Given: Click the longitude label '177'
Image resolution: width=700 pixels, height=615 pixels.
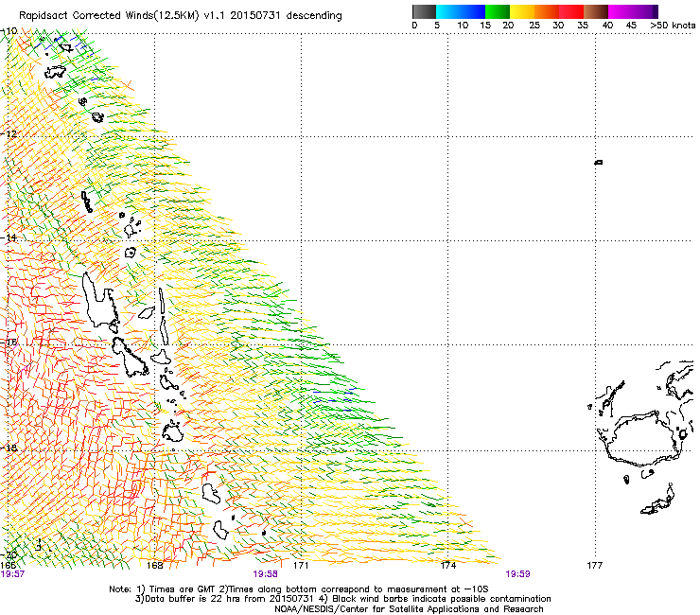Looking at the screenshot, I should (595, 566).
